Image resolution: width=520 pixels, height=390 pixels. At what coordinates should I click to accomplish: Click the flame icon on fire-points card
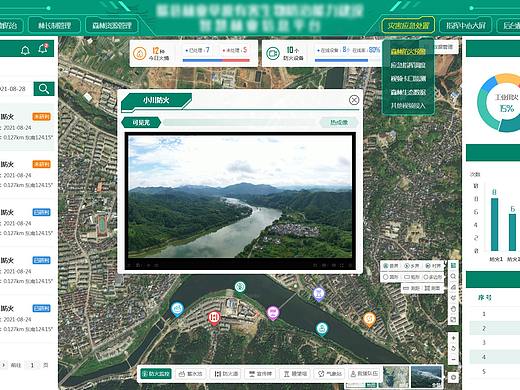139,53
